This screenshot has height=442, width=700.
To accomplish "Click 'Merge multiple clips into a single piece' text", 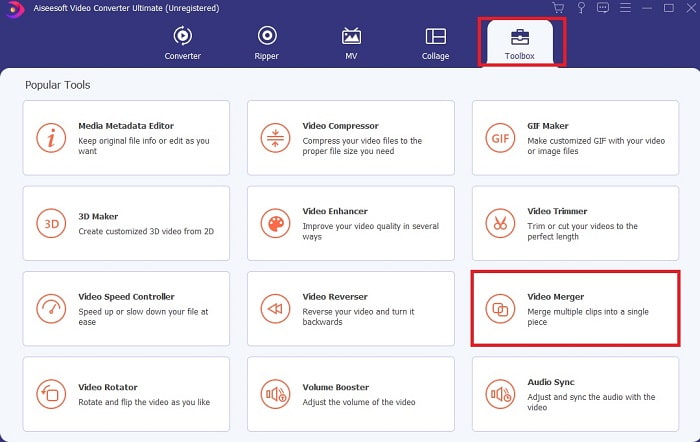I will pyautogui.click(x=588, y=317).
